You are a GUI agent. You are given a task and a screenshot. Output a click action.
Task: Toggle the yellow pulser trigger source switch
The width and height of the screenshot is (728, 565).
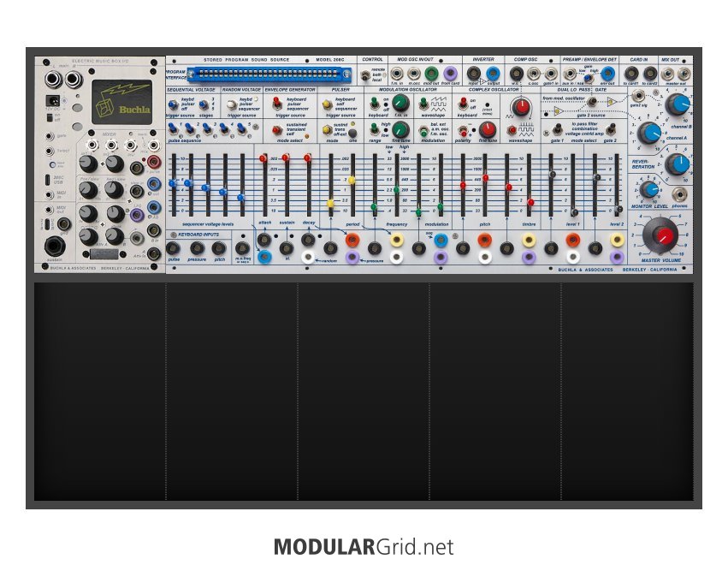tap(328, 104)
